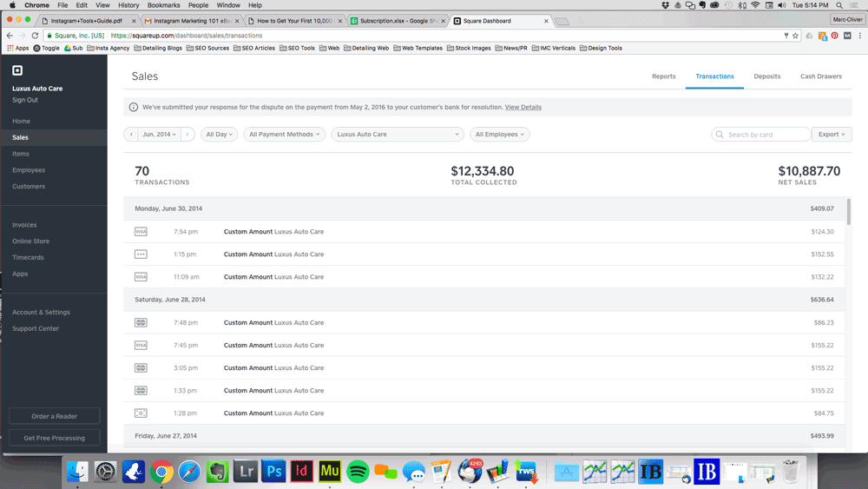Screen dimensions: 868x489
Task: Switch to the Reports tab
Action: click(x=664, y=76)
